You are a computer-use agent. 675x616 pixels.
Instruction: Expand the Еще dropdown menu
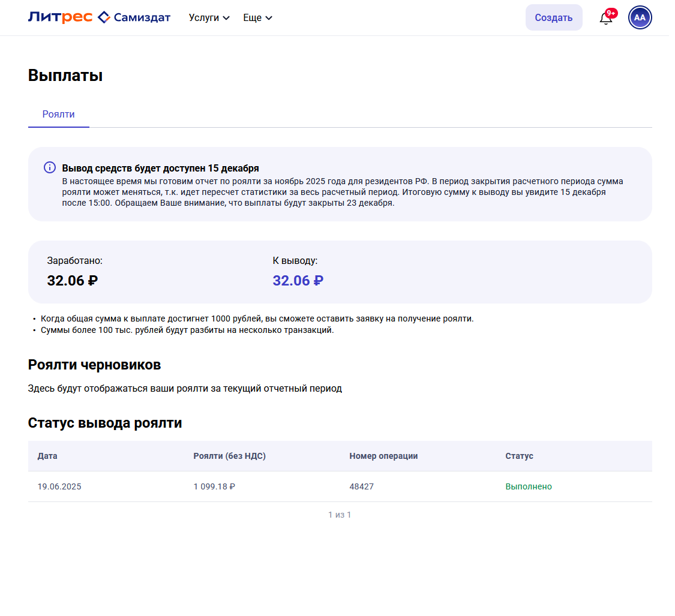point(257,18)
